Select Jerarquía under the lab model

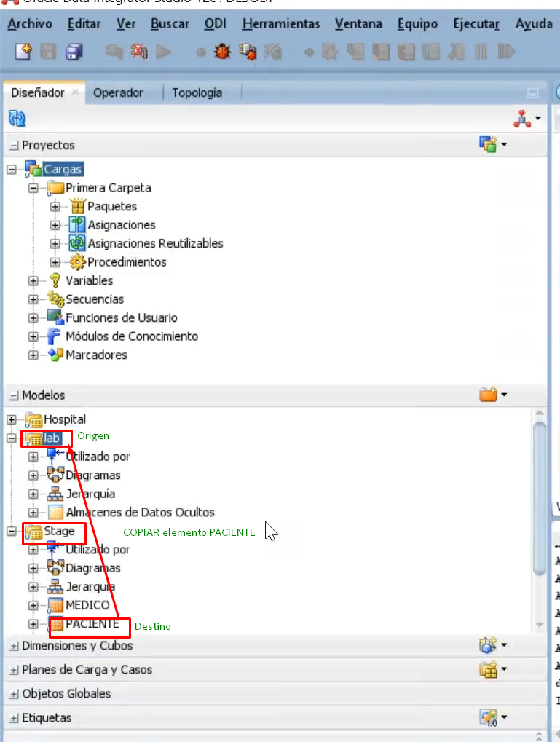90,494
